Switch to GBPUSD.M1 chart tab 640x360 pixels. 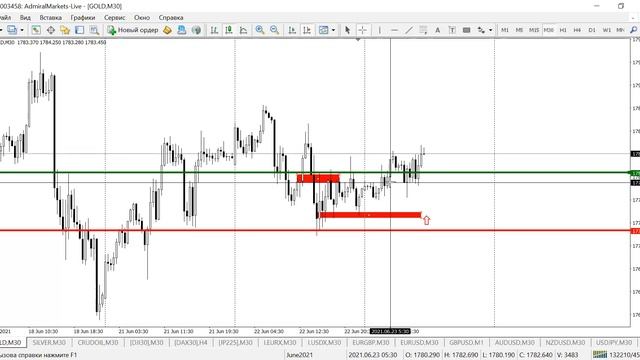[467, 342]
